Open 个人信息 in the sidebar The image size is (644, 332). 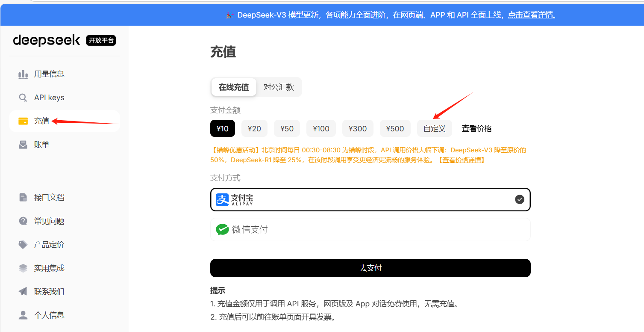coord(64,315)
